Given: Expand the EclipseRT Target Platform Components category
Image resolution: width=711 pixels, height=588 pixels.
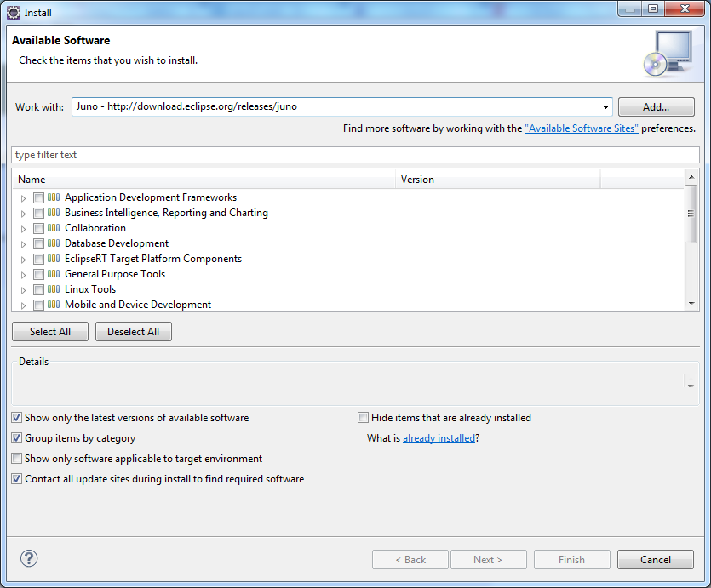Looking at the screenshot, I should click(x=23, y=260).
